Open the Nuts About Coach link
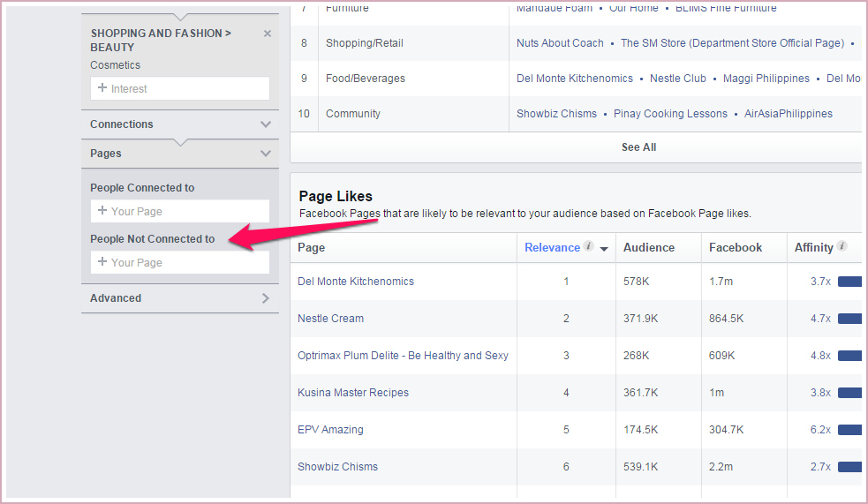This screenshot has width=868, height=504. click(x=560, y=43)
